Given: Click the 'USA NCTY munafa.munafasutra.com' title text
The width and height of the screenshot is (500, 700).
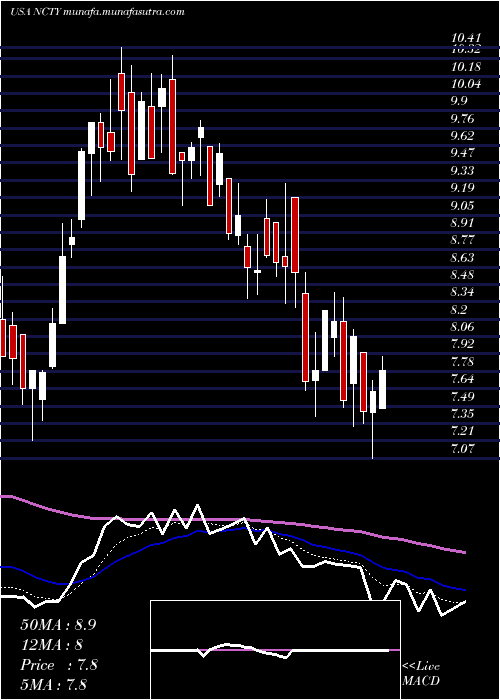Looking at the screenshot, I should click(97, 12).
